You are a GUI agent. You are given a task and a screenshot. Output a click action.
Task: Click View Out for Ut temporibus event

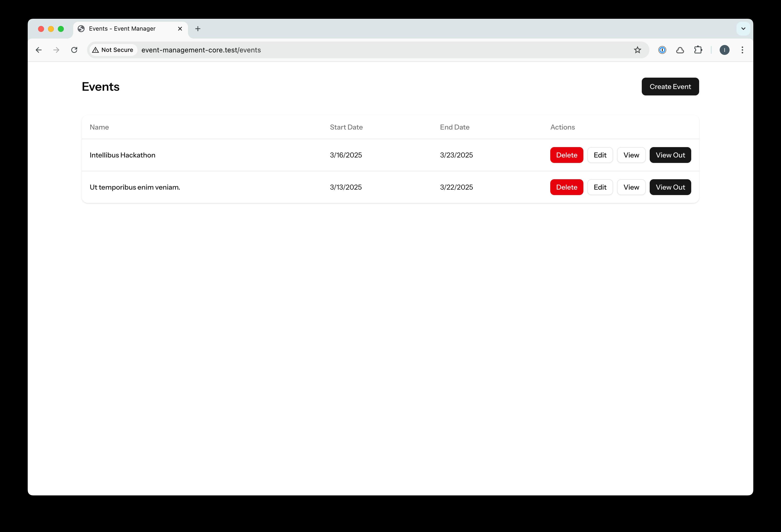click(670, 187)
